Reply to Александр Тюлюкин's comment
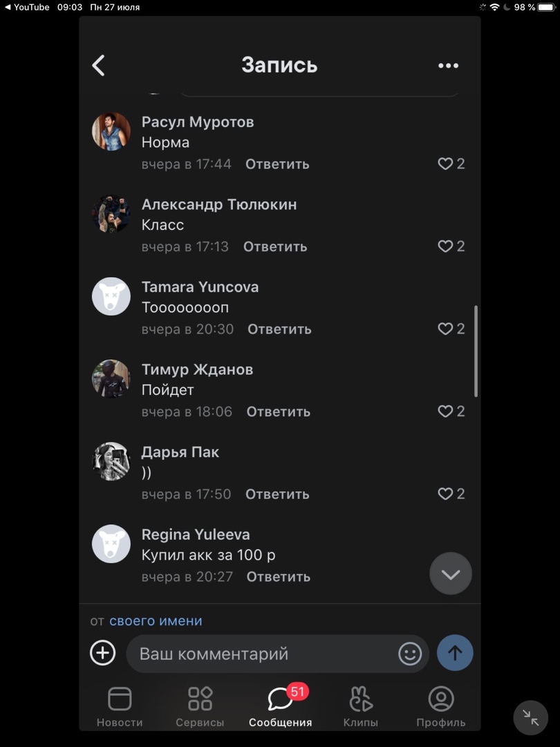The width and height of the screenshot is (560, 747). [275, 247]
